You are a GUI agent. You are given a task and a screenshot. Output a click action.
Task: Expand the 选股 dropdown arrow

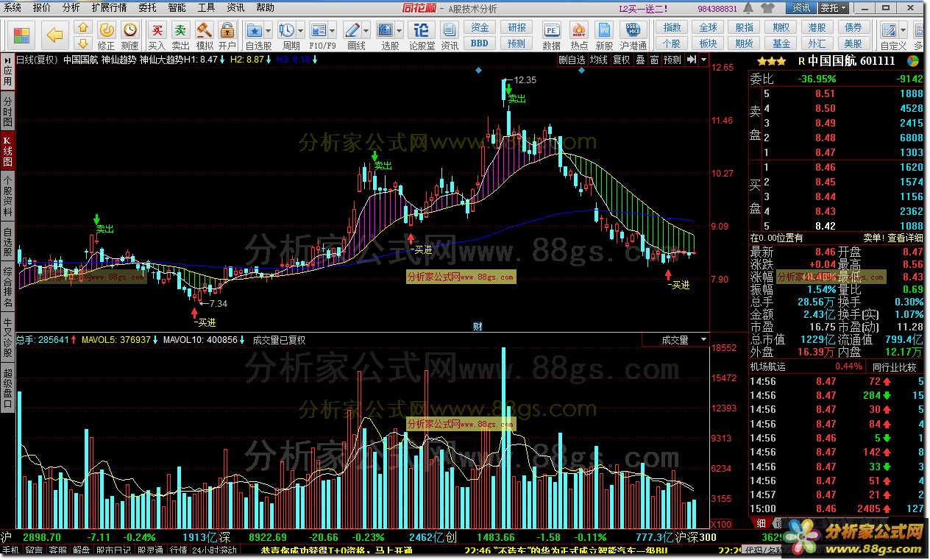[x=400, y=30]
